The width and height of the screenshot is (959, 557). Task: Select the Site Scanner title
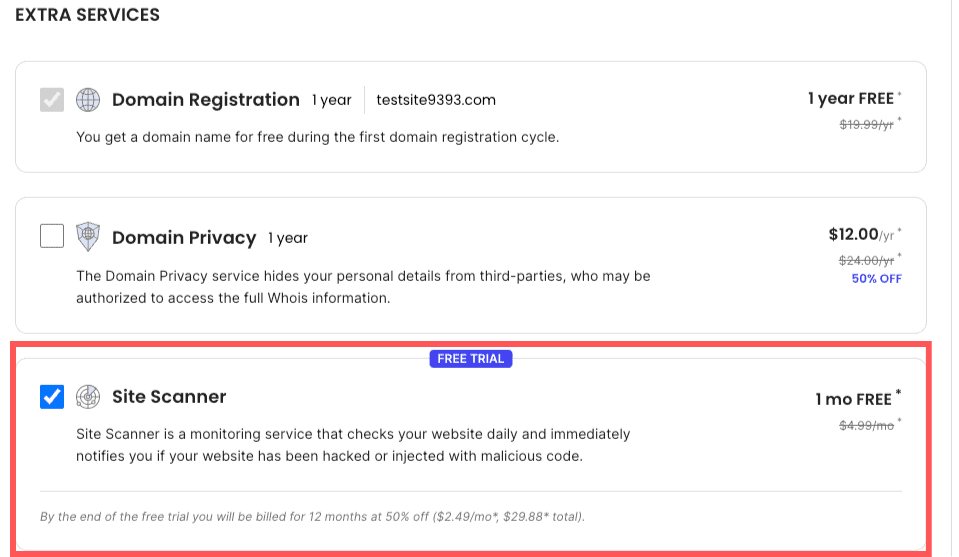coord(169,397)
